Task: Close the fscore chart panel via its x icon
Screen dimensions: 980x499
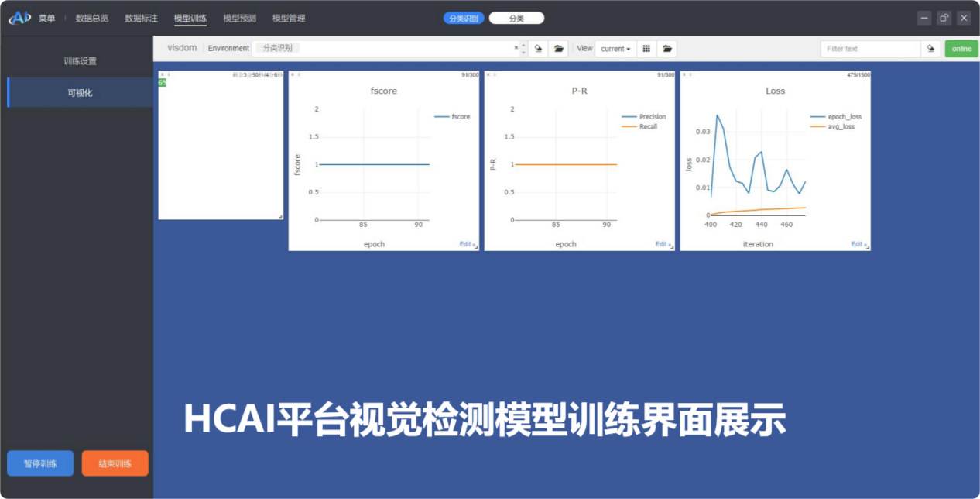Action: (x=292, y=75)
